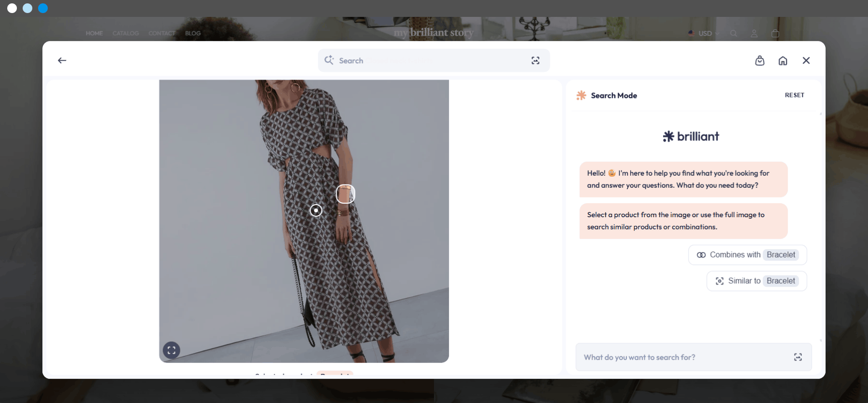Close the search modal with X
This screenshot has height=403, width=868.
(x=806, y=60)
